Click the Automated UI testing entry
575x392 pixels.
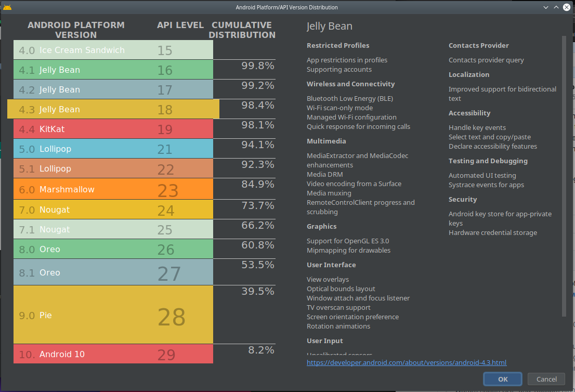pos(482,176)
